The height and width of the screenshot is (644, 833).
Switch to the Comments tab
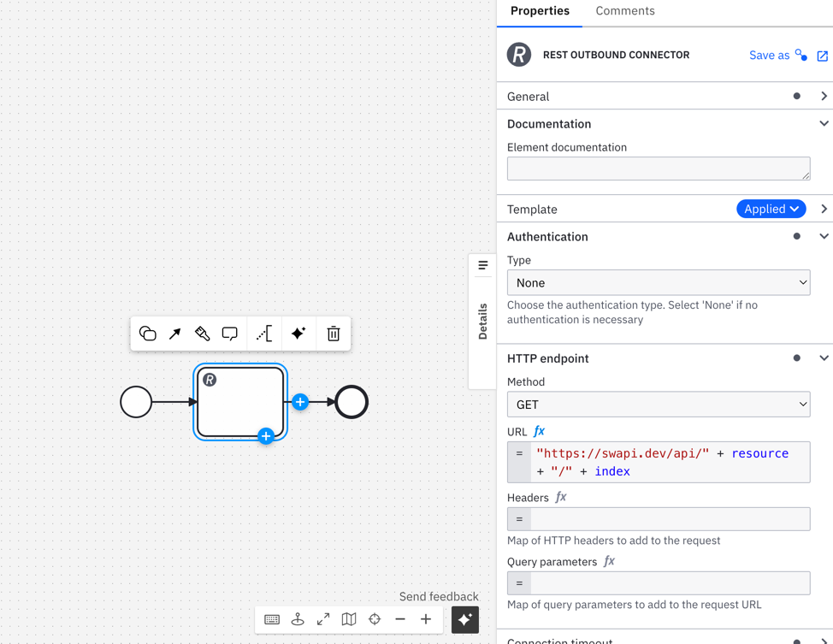click(624, 11)
